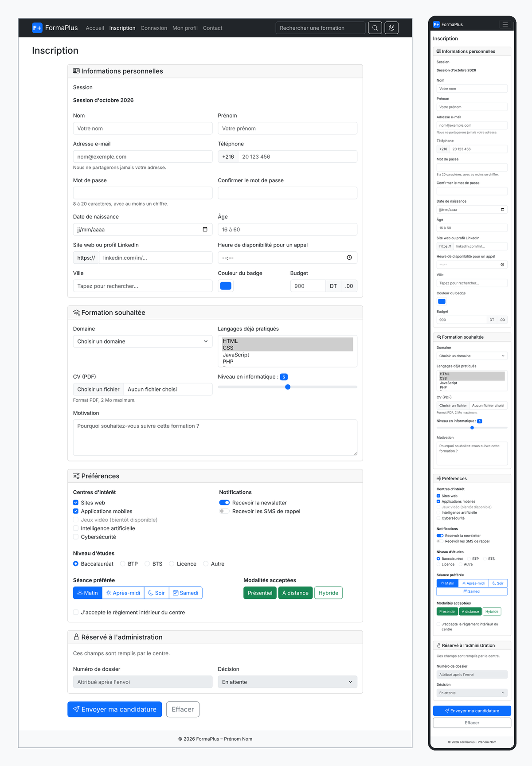Open the hamburger menu in the mobile view

[505, 24]
